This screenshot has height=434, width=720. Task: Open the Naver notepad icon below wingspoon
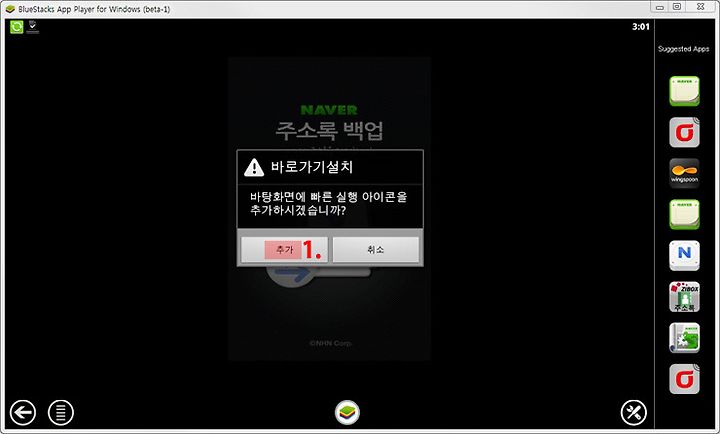684,214
